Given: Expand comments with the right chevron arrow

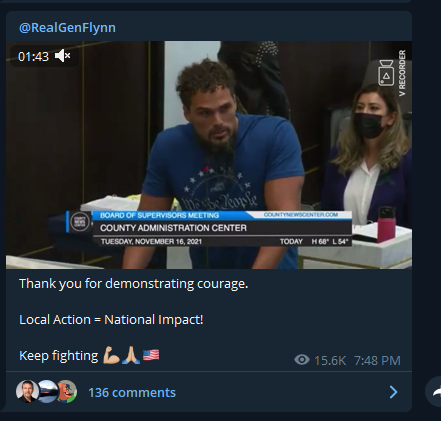Looking at the screenshot, I should point(394,392).
